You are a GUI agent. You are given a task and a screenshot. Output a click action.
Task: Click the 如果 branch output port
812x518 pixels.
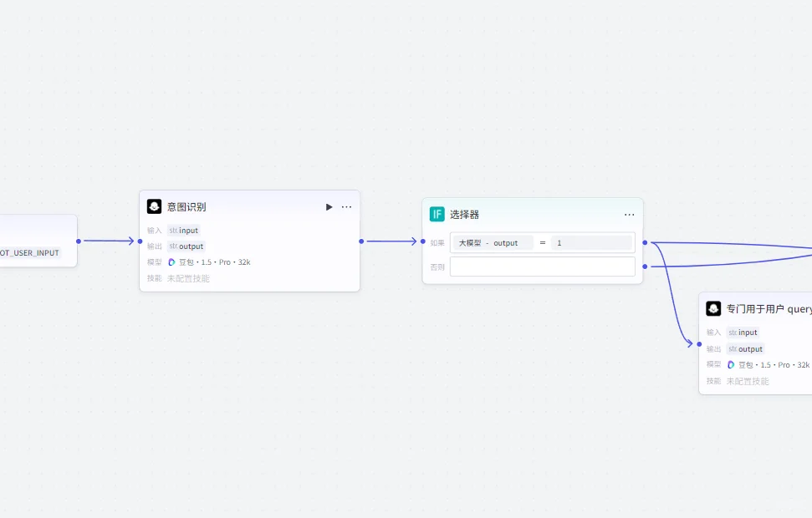tap(645, 242)
